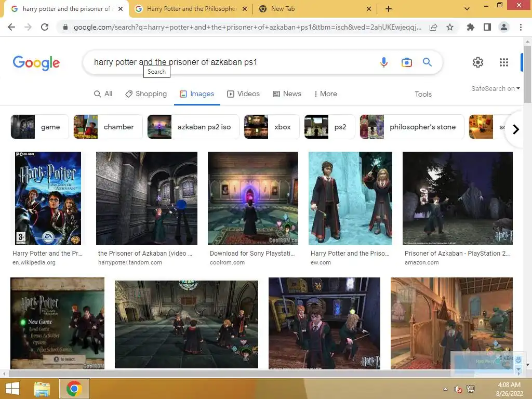Open the New Game menu screenshot thumbnail
The height and width of the screenshot is (399, 532).
57,323
